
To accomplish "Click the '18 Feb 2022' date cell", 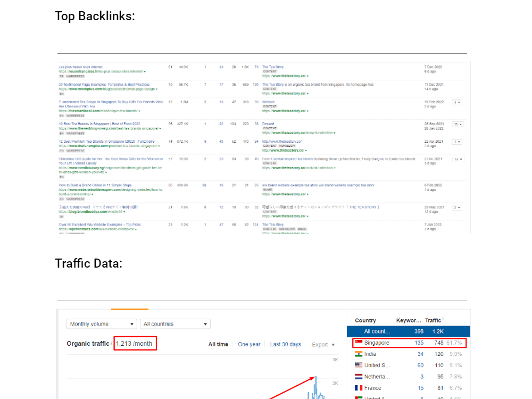I will [434, 102].
